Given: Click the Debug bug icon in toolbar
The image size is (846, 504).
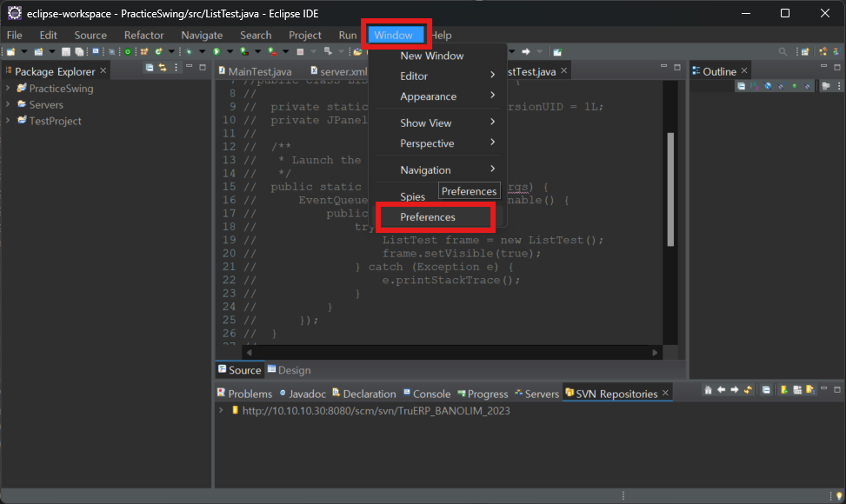Looking at the screenshot, I should coord(189,52).
